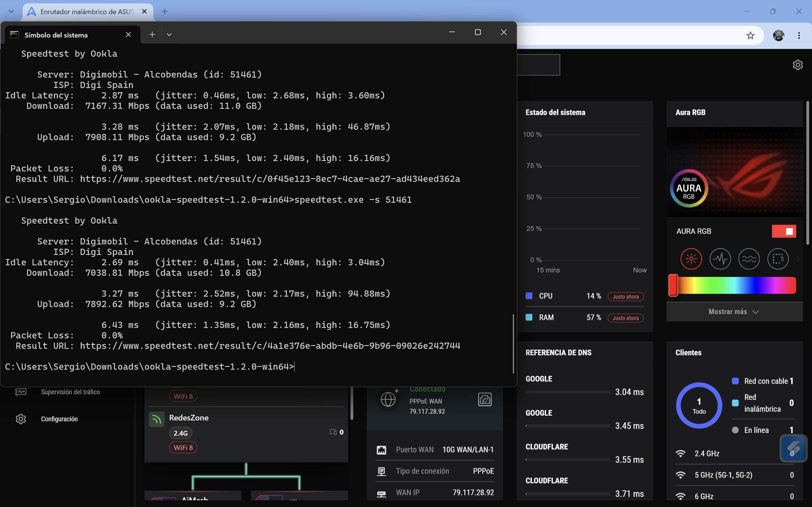Select the Símbolo del sistema terminal tab
This screenshot has height=507, width=812.
pyautogui.click(x=73, y=34)
